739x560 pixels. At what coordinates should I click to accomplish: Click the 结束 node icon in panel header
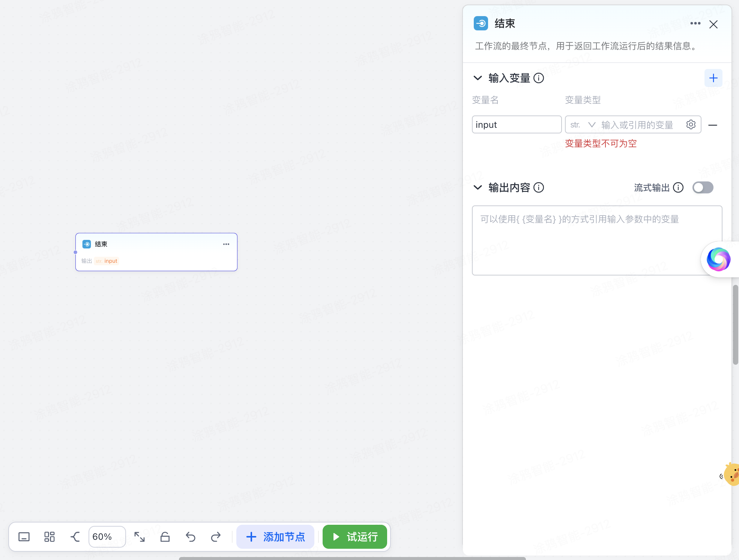pos(481,24)
